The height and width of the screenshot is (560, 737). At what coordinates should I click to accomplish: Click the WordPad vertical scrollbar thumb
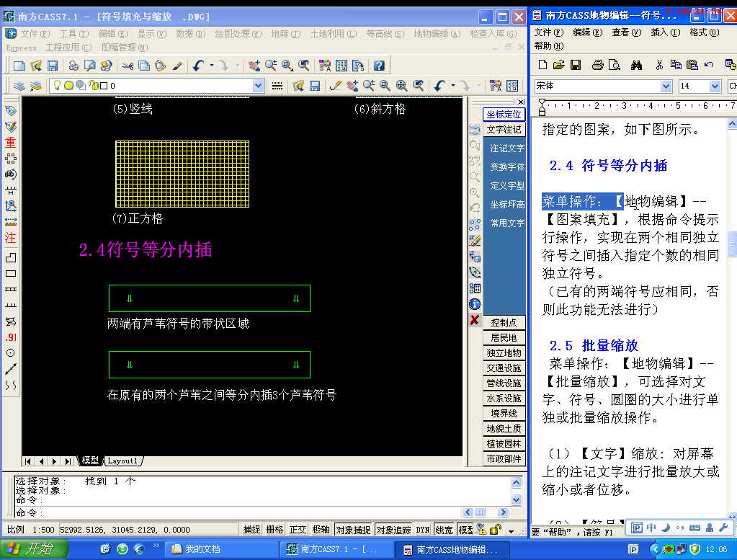(x=732, y=243)
